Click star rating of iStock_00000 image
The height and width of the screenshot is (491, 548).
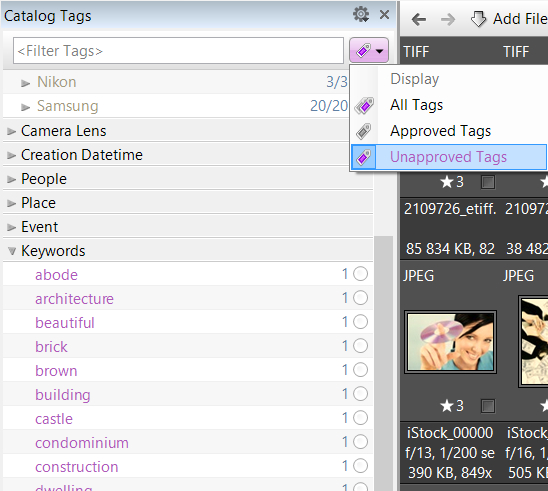(x=452, y=406)
